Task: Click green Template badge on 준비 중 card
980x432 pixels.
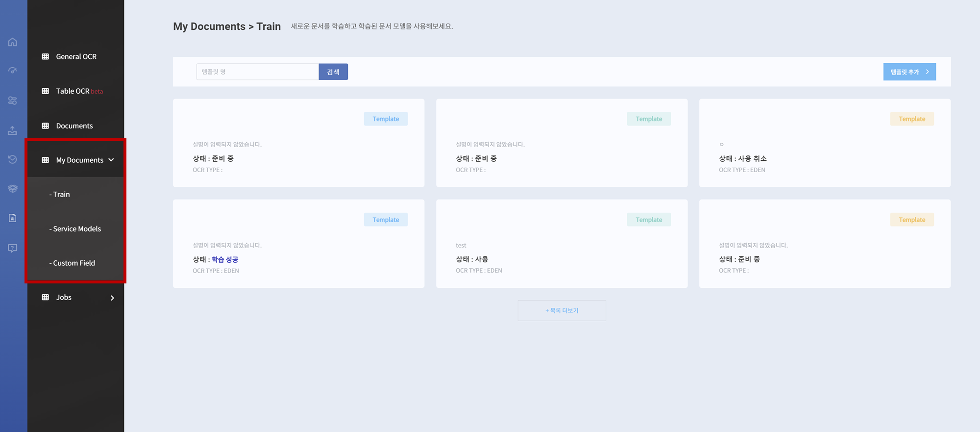Action: 649,119
